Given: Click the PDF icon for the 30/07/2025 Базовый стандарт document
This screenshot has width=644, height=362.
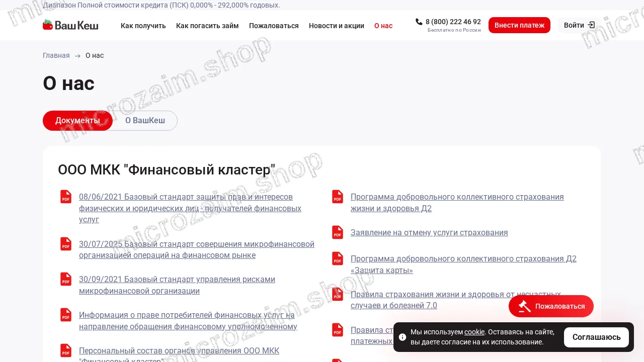Looking at the screenshot, I should coord(66,244).
